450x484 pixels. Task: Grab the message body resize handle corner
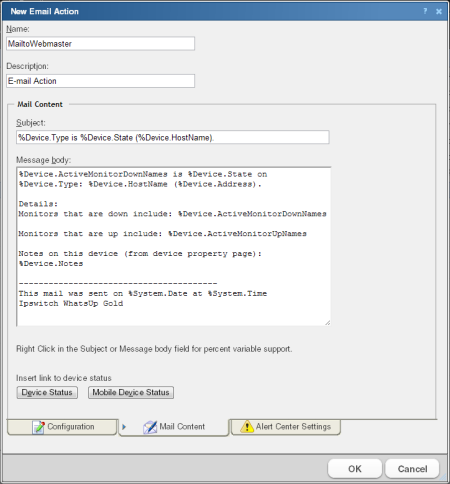(327, 322)
